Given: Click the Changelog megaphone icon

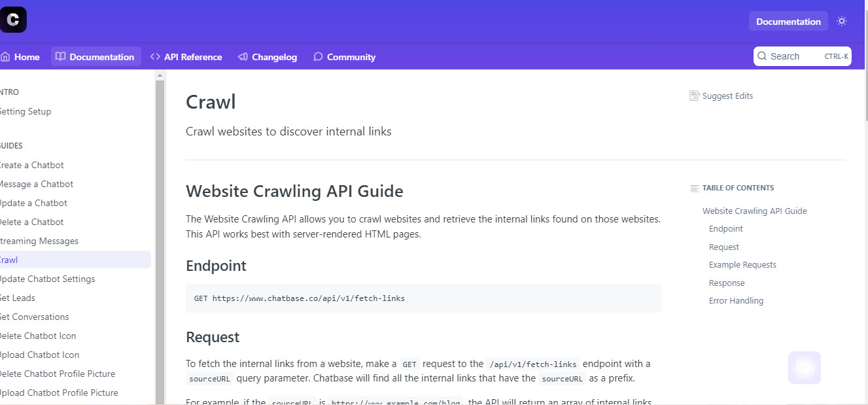Looking at the screenshot, I should point(243,57).
